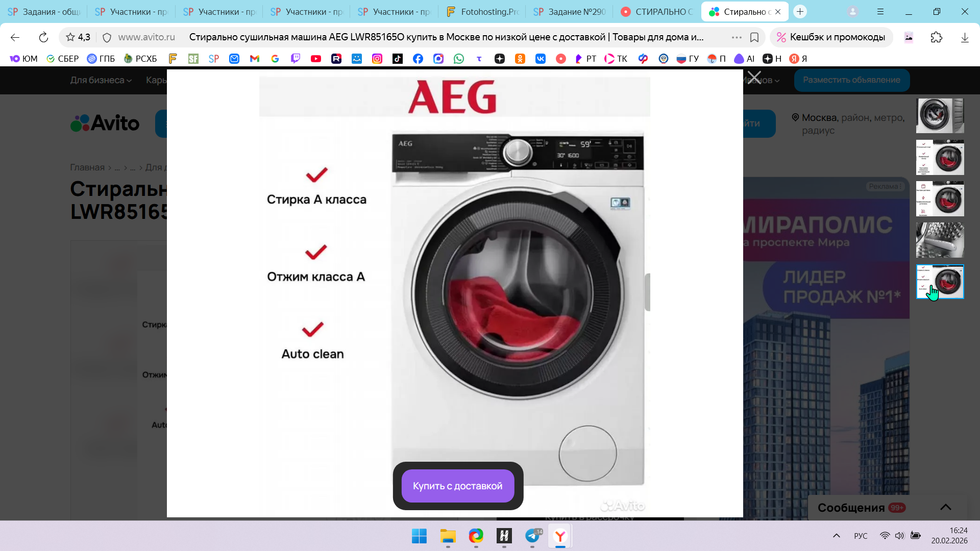Open downloads arrow icon in toolbar
This screenshot has height=551, width=980.
pyautogui.click(x=964, y=37)
